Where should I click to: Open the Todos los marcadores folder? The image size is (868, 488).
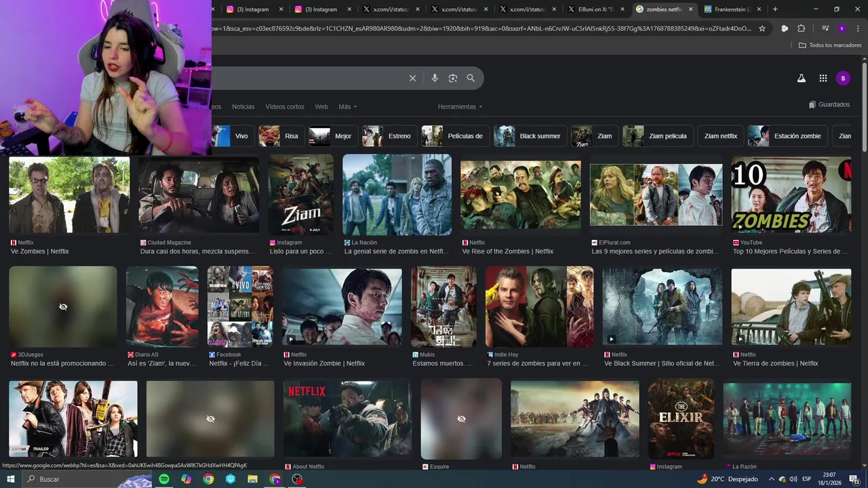tap(830, 45)
